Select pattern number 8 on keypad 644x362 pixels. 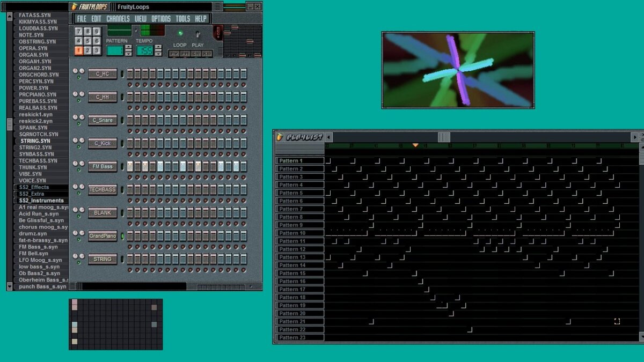pyautogui.click(x=87, y=31)
